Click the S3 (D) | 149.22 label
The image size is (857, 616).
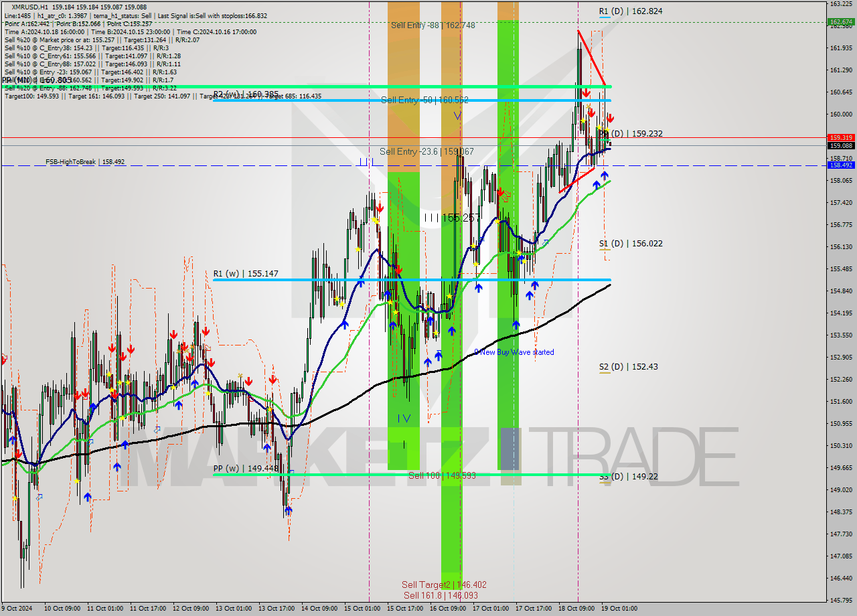[x=628, y=477]
